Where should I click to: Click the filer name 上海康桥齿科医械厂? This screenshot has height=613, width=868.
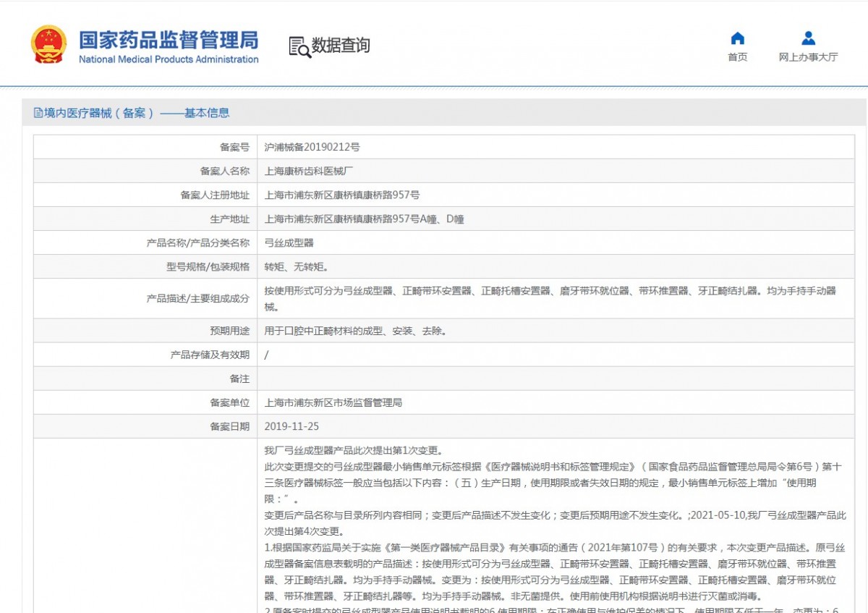[x=309, y=172]
